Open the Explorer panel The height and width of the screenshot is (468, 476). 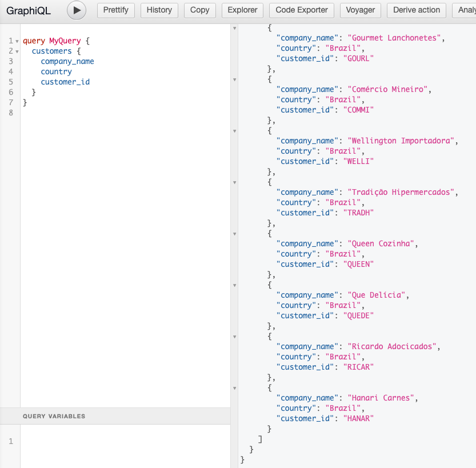tap(242, 10)
